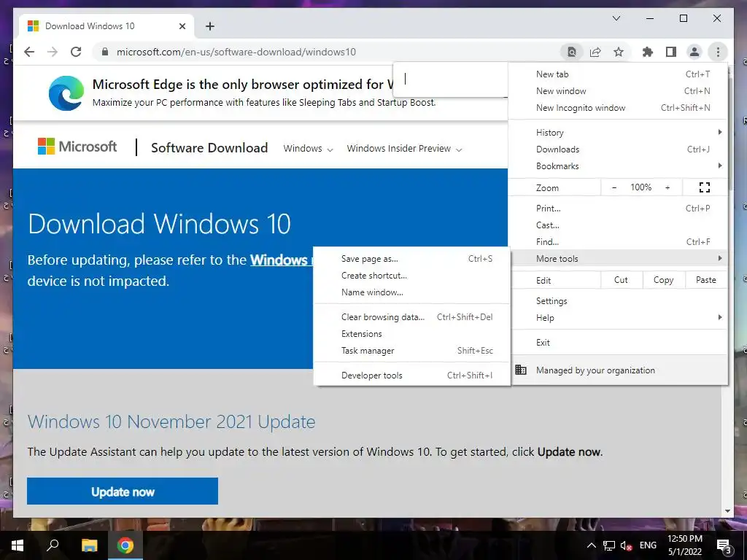The image size is (747, 560).
Task: Expand the Bookmarks submenu
Action: pyautogui.click(x=618, y=166)
